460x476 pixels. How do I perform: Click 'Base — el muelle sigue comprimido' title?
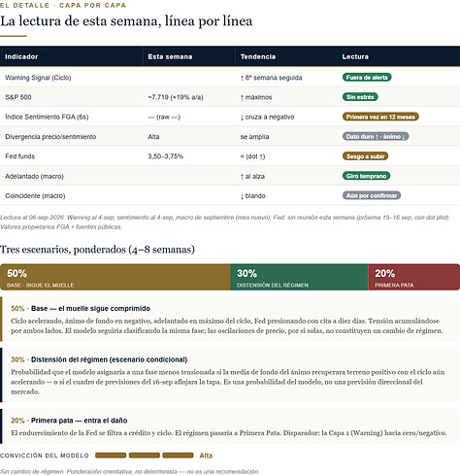90,309
